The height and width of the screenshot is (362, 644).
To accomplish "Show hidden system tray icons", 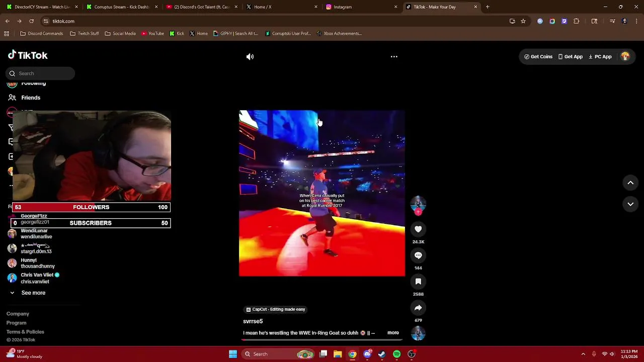I will pos(583,354).
